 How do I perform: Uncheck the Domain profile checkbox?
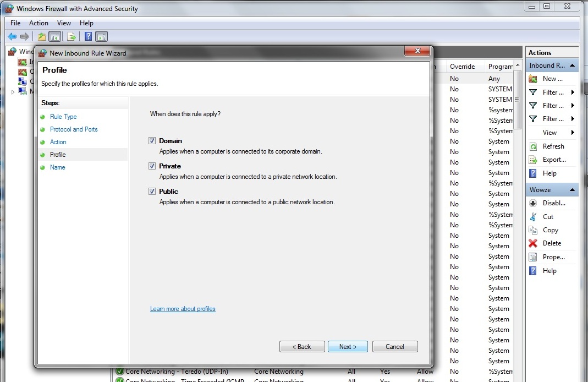click(x=152, y=141)
